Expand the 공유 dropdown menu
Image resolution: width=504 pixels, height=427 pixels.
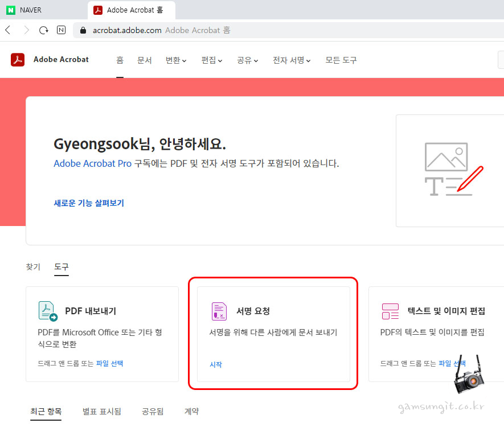pos(248,60)
